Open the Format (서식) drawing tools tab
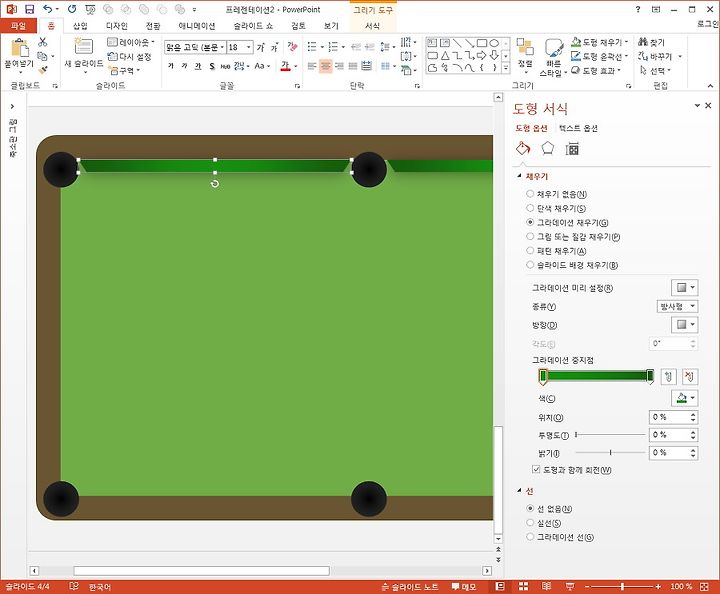The width and height of the screenshot is (720, 594). [x=372, y=26]
